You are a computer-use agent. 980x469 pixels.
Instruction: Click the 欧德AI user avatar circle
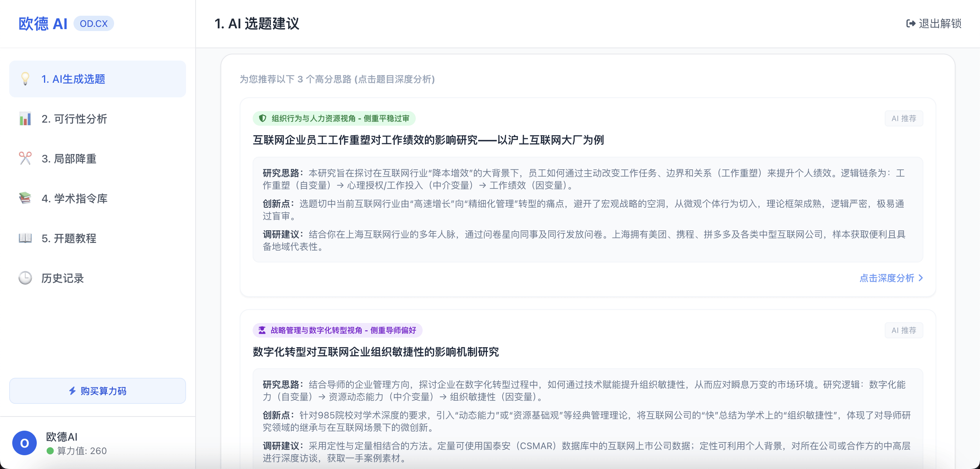pyautogui.click(x=24, y=443)
